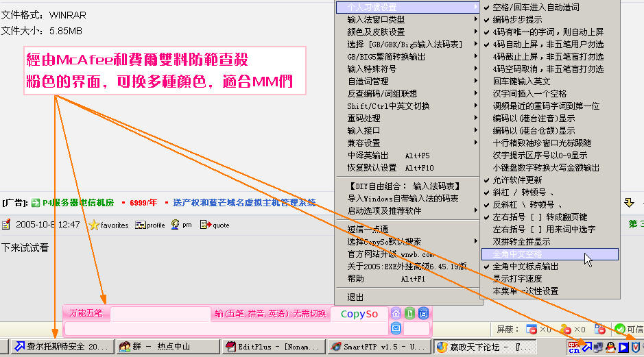Image resolution: width=644 pixels, height=357 pixels.
Task: Click the green document icon on the IME bar
Action: tap(409, 314)
